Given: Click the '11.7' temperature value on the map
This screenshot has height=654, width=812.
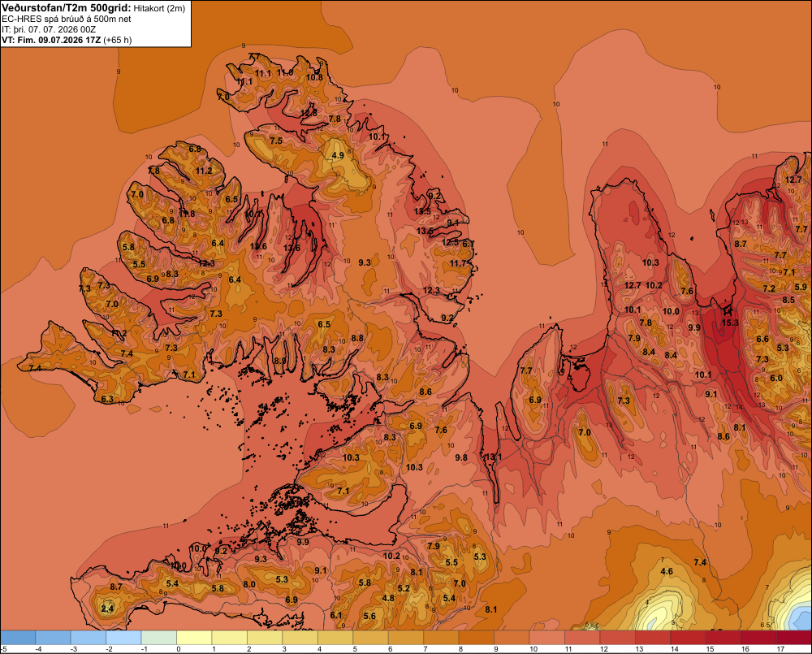Looking at the screenshot, I should point(458,264).
